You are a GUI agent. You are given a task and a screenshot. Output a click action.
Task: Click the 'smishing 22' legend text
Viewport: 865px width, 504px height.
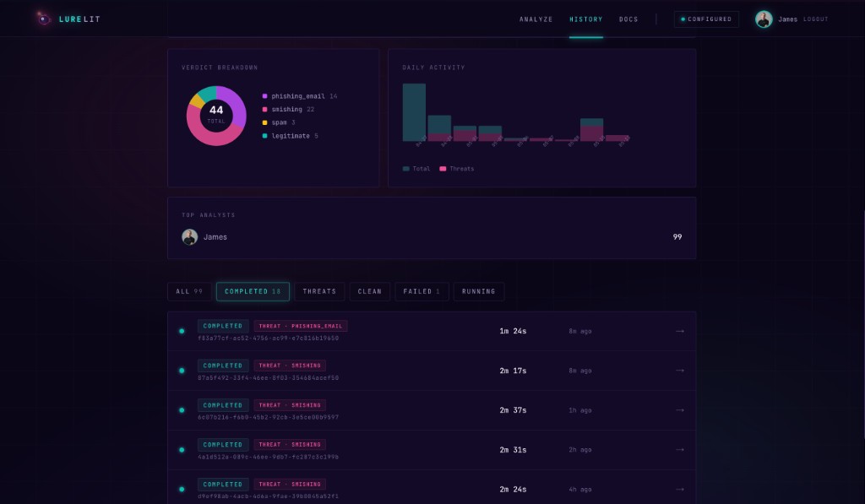click(x=292, y=109)
